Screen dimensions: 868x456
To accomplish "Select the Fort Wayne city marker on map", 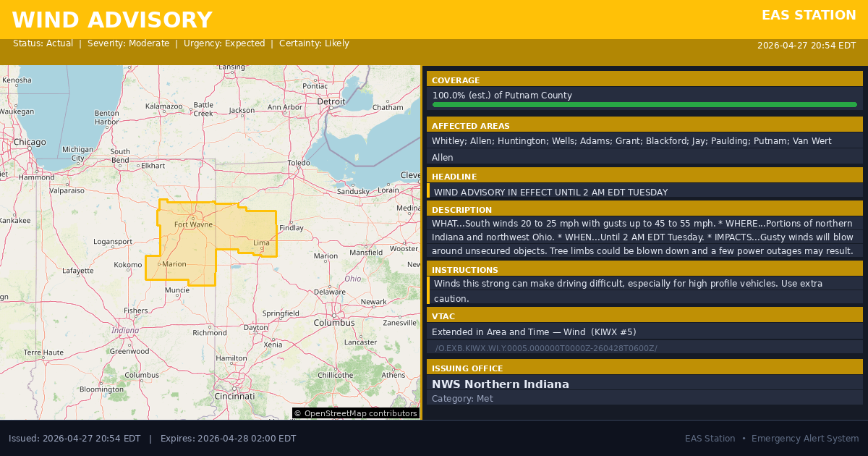I will click(192, 217).
